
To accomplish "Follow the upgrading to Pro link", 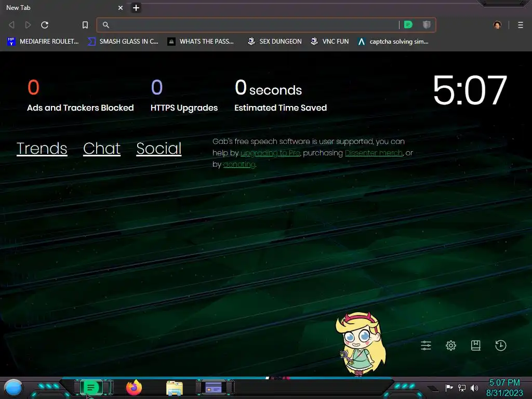I will coord(270,153).
